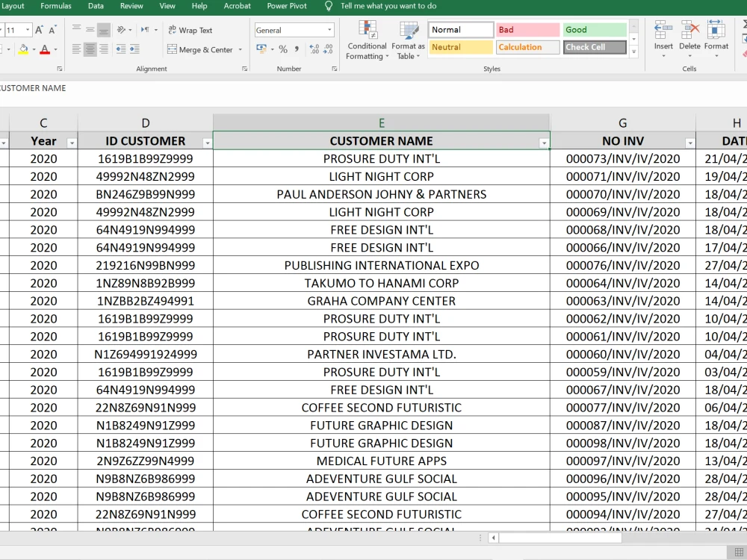Enable Wrap Text for selected cells
This screenshot has width=747, height=560.
(196, 30)
